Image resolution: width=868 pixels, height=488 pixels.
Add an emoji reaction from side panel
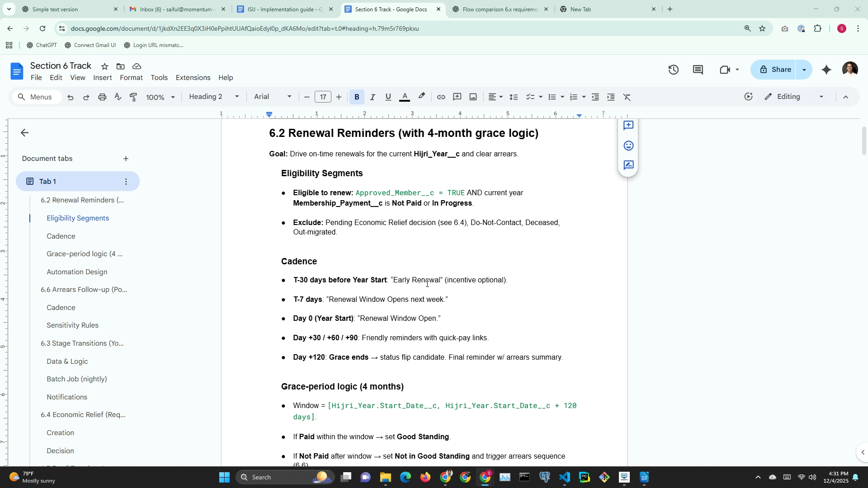628,145
